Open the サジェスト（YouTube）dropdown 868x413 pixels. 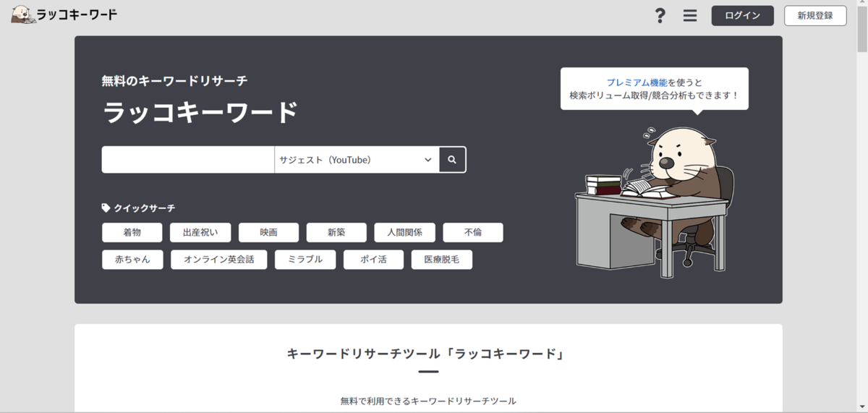(x=357, y=160)
